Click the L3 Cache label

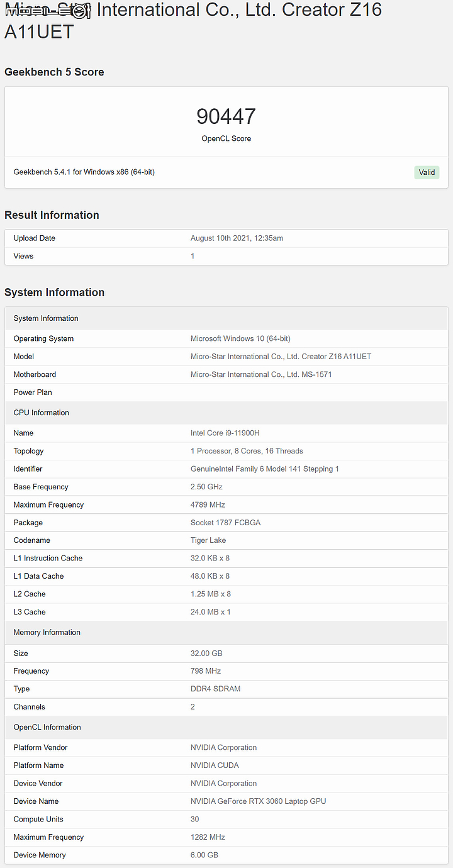pyautogui.click(x=30, y=612)
